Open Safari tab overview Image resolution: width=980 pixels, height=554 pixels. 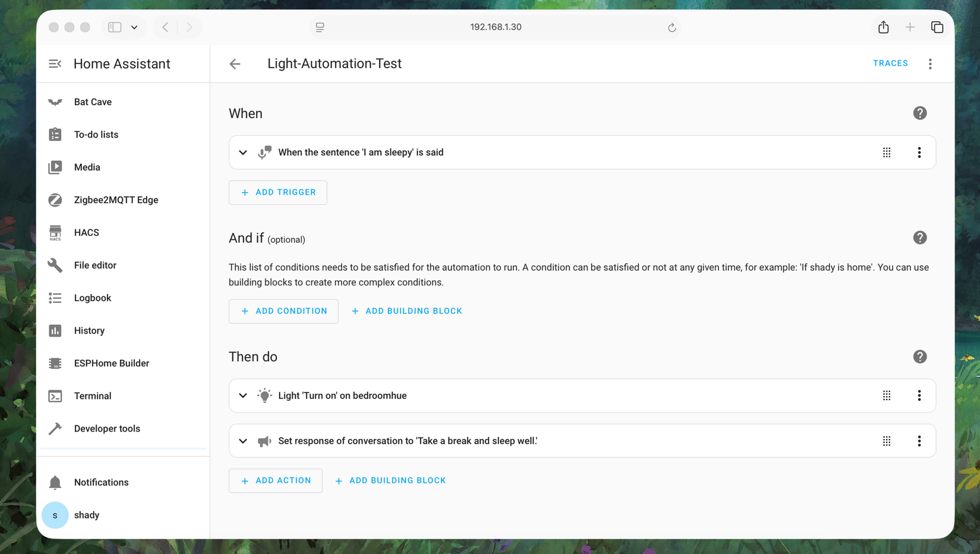(937, 27)
